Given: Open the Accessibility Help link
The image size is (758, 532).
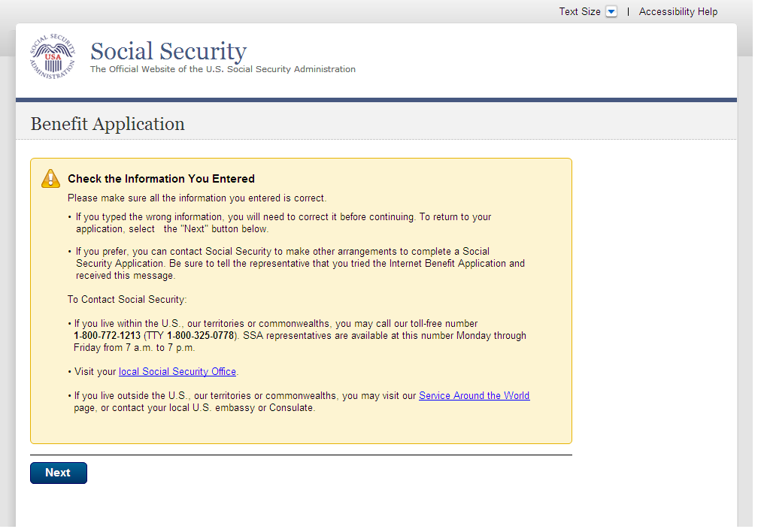Looking at the screenshot, I should [x=678, y=12].
